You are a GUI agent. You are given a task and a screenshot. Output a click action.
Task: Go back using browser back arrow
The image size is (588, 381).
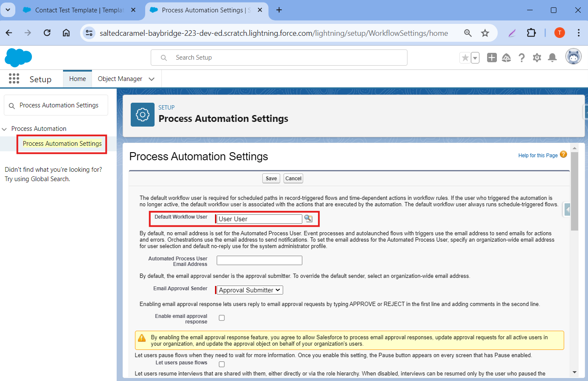coord(9,33)
